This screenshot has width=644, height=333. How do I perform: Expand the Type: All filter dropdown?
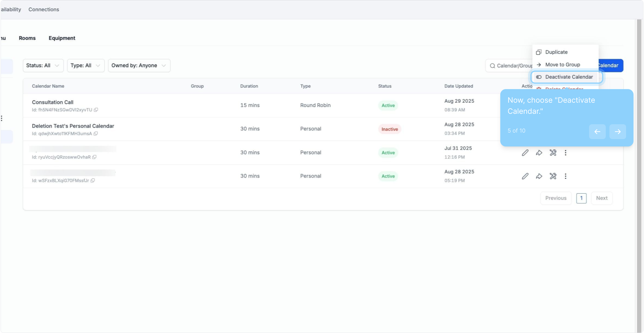(85, 65)
